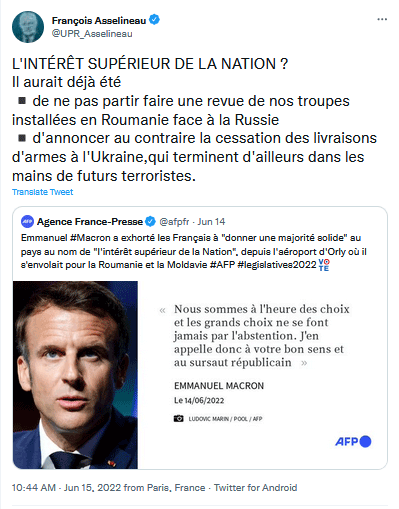399x509 pixels.
Task: Click the blue AFP logo on the card
Action: tap(353, 442)
